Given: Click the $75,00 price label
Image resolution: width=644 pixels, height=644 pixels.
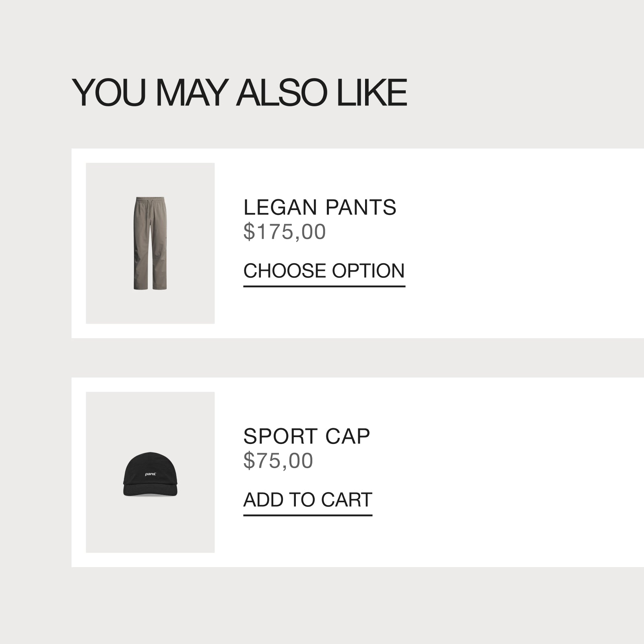Looking at the screenshot, I should click(278, 461).
